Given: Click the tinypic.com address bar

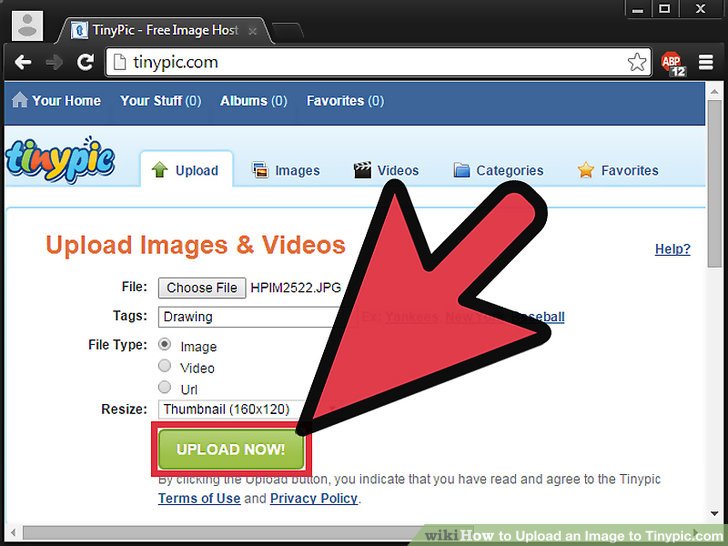Looking at the screenshot, I should [x=378, y=62].
